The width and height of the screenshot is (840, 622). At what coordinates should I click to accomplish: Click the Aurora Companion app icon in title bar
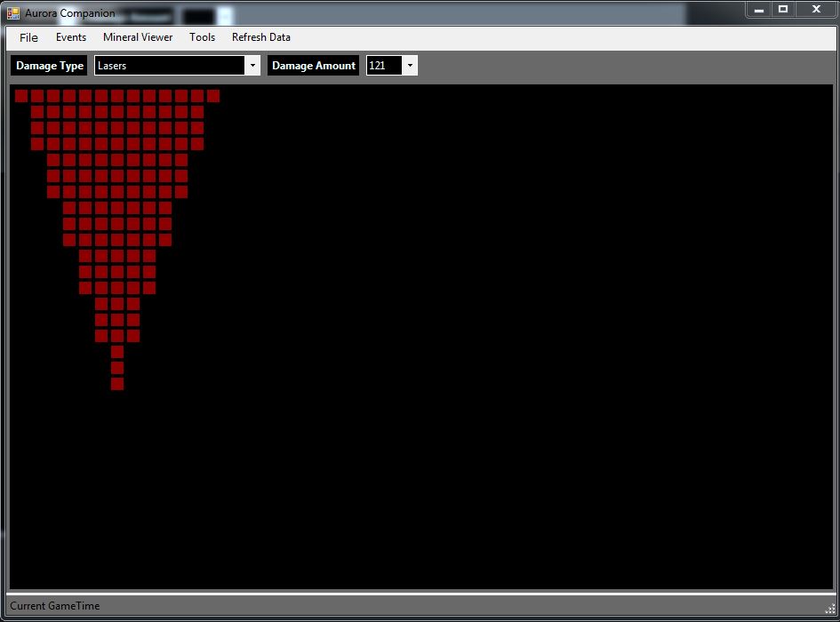[x=13, y=12]
